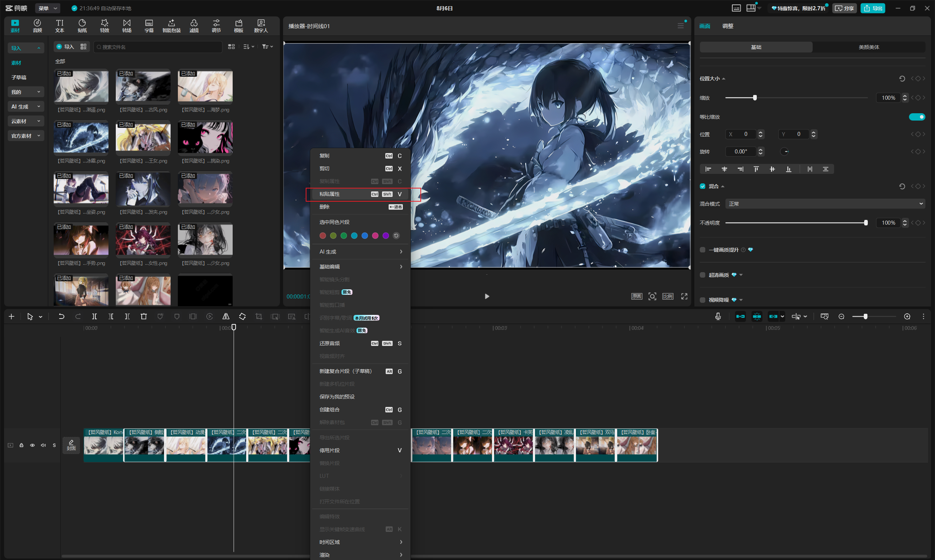Screen dimensions: 935x560
Task: Click the fullscreen icon in the player
Action: click(x=684, y=296)
